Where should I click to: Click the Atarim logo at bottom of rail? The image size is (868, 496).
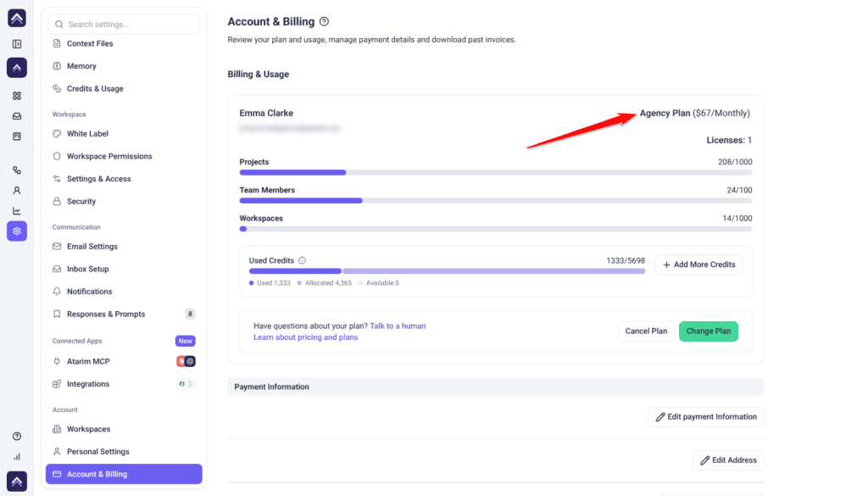pyautogui.click(x=17, y=481)
